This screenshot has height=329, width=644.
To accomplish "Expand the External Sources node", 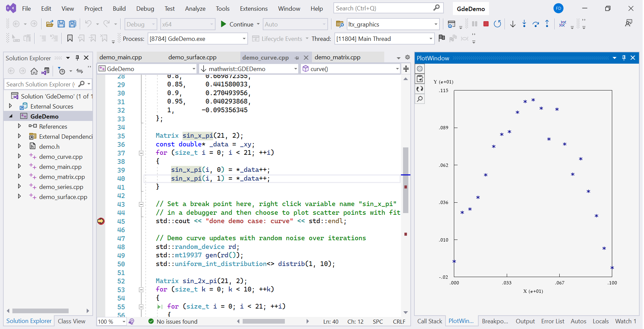I will pyautogui.click(x=11, y=106).
